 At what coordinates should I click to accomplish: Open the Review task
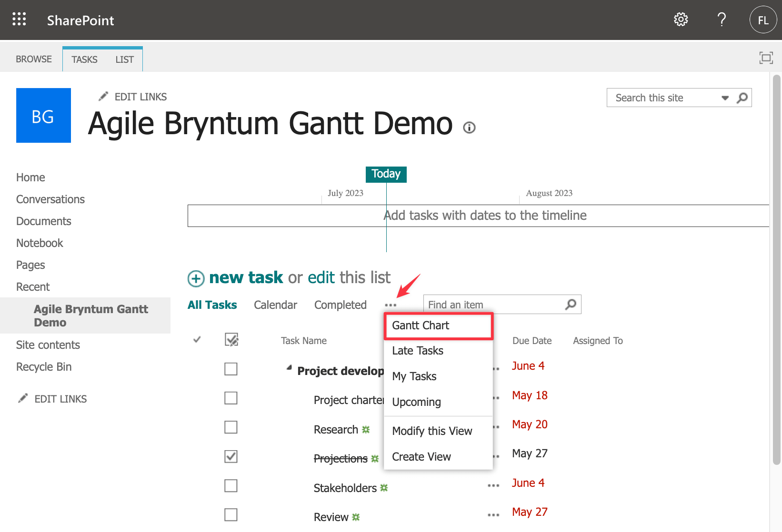point(331,517)
